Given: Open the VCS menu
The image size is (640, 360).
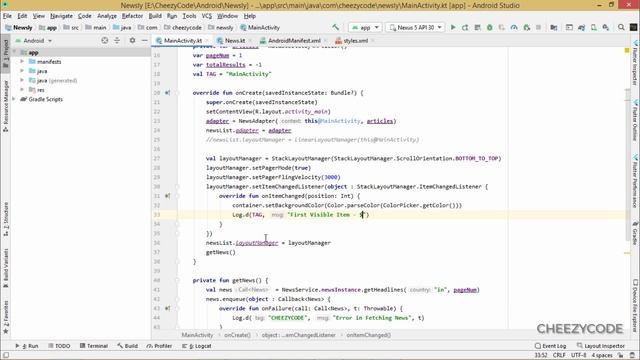Looking at the screenshot, I should [x=207, y=16].
